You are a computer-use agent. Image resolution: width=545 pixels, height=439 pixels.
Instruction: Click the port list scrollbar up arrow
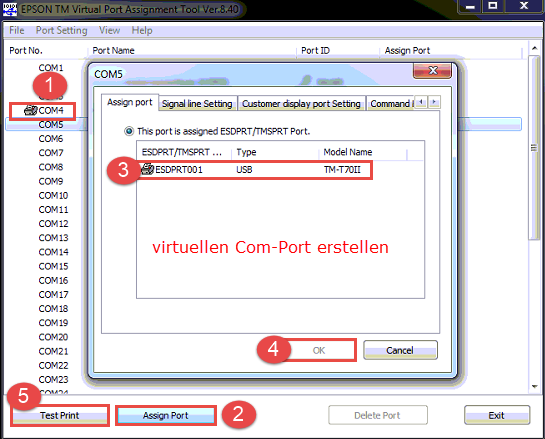[x=534, y=48]
